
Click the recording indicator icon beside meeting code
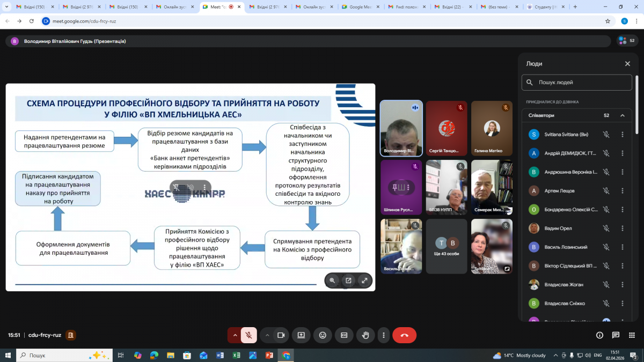click(71, 335)
